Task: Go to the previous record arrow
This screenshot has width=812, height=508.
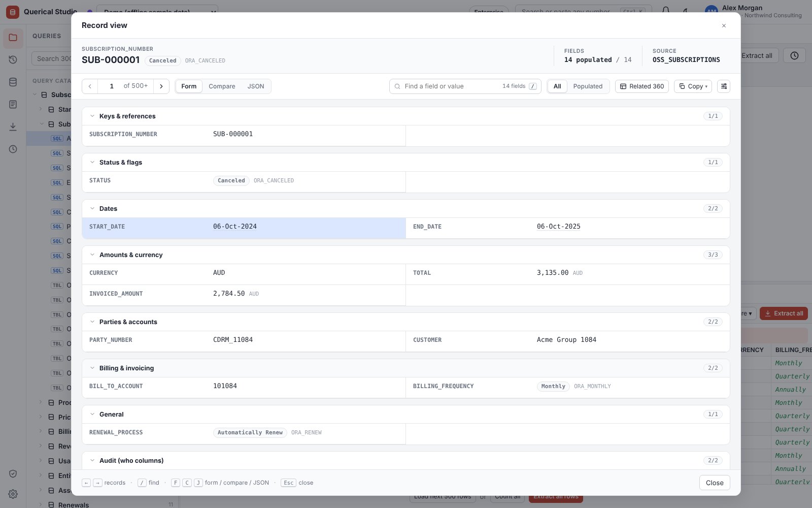Action: click(90, 86)
